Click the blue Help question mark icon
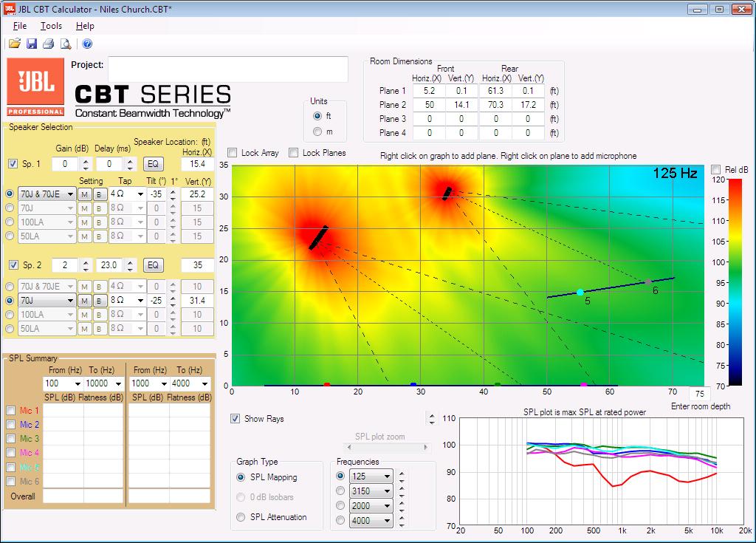Screen dimensions: 756x543 click(x=87, y=44)
